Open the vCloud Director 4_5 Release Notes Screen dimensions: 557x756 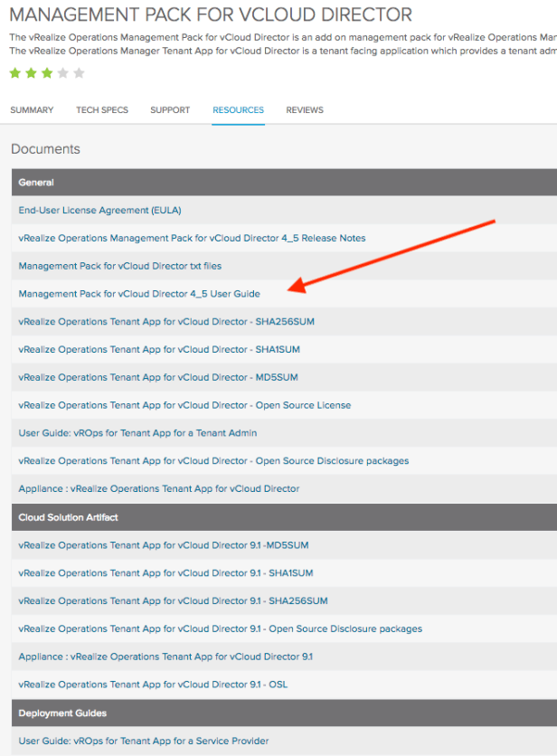coord(192,239)
